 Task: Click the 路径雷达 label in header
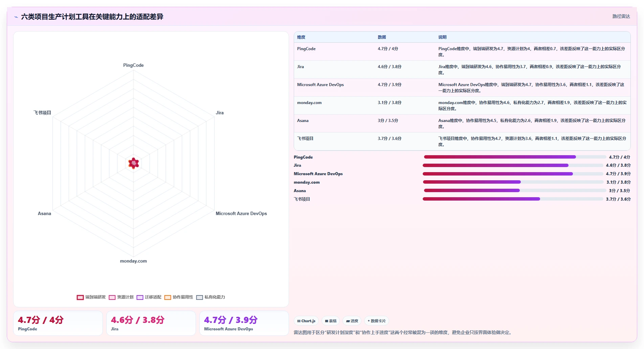[621, 16]
